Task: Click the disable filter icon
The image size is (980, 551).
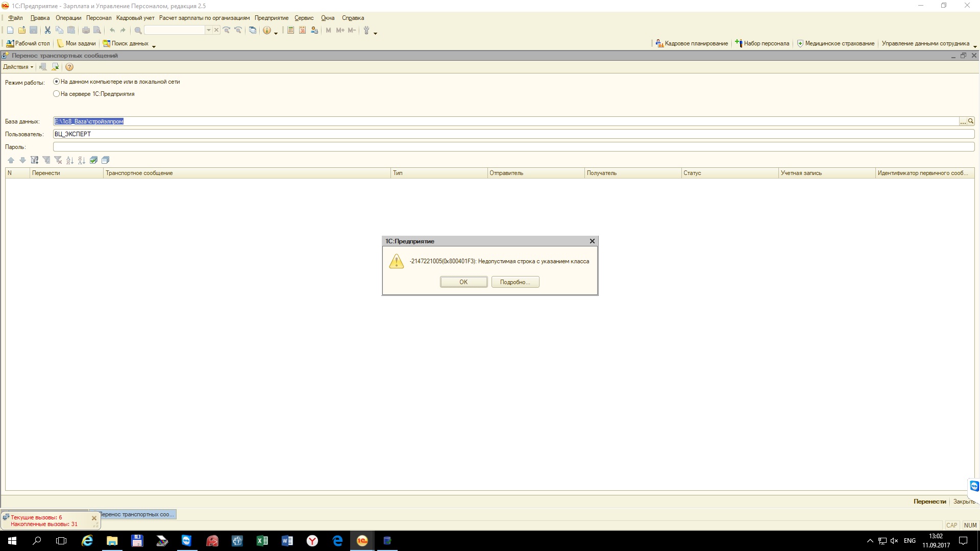Action: pos(58,160)
